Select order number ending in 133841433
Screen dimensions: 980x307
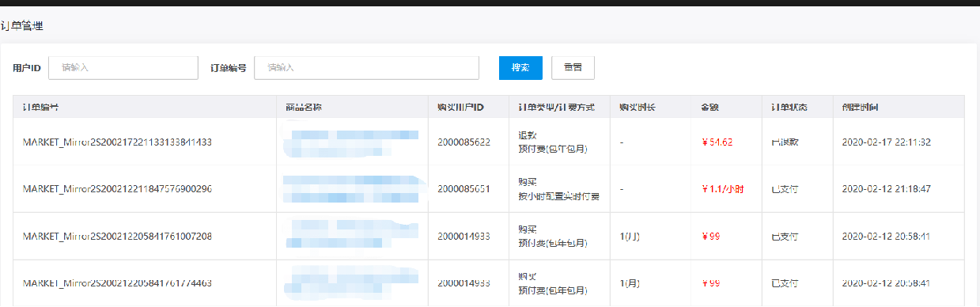[117, 142]
